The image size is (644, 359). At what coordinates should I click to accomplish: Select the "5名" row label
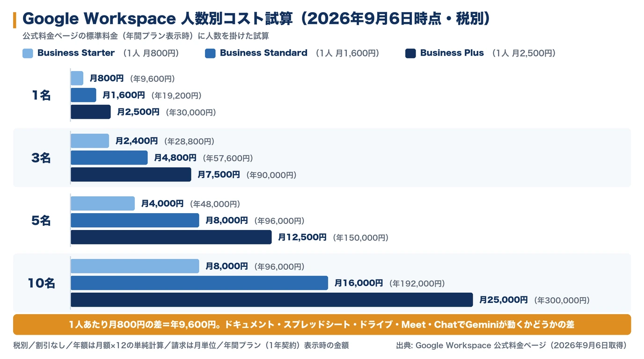(x=41, y=221)
